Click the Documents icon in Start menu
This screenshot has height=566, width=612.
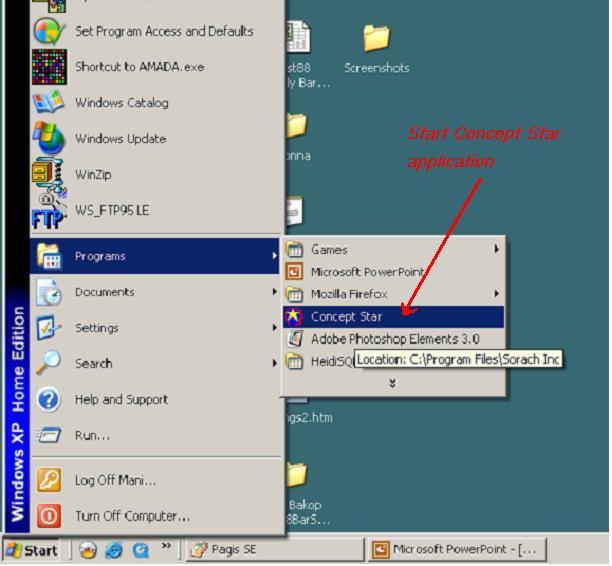pos(49,292)
